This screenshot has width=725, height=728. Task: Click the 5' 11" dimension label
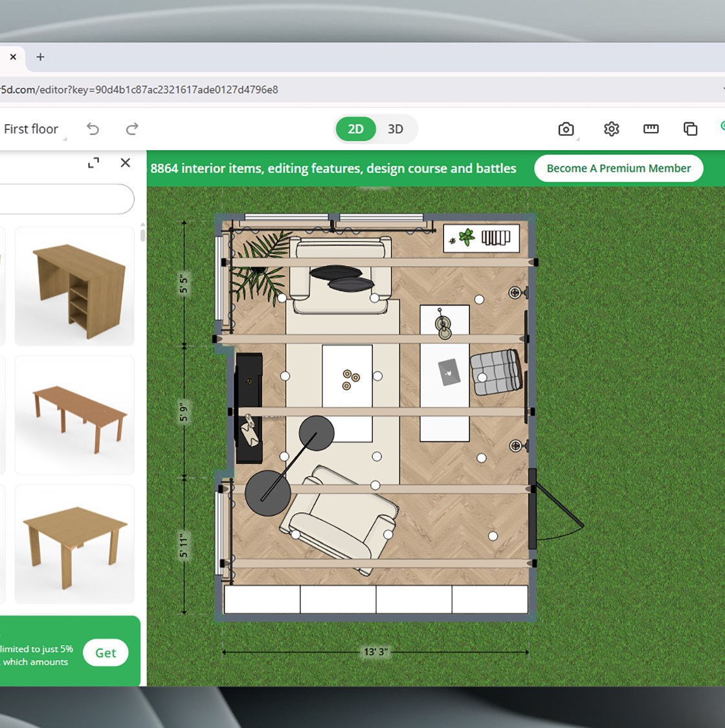[x=184, y=545]
